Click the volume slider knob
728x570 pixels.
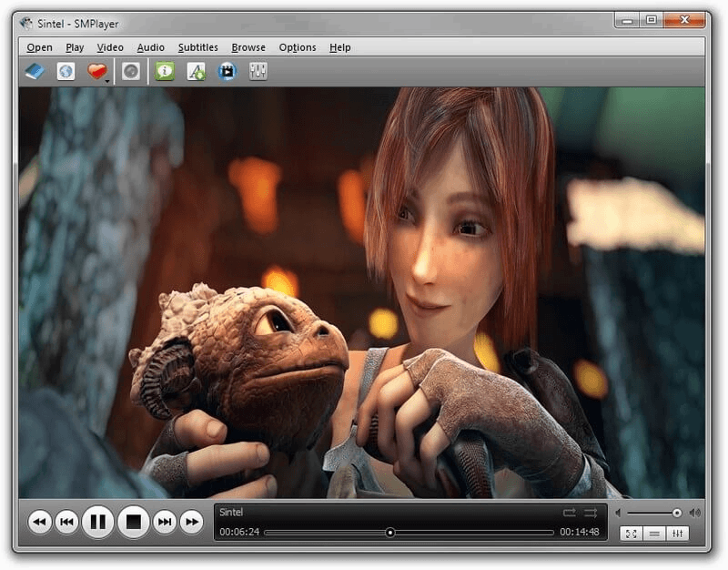[x=676, y=513]
